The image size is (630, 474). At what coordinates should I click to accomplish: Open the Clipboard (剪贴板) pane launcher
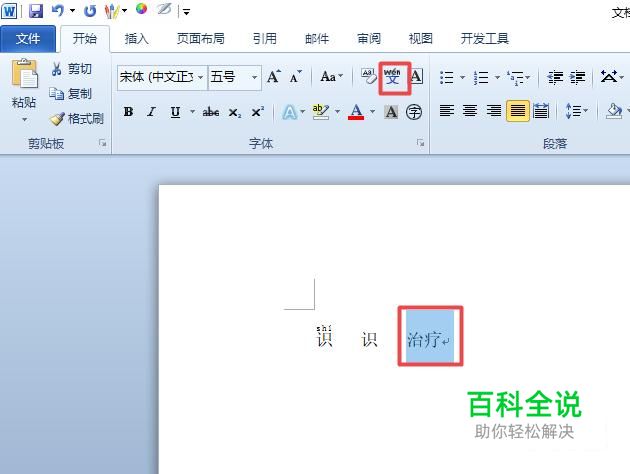102,143
